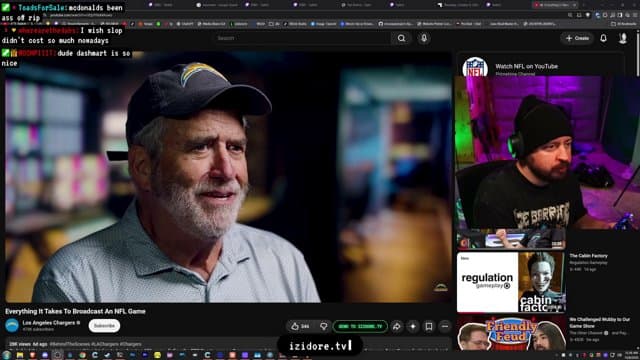
Task: Open the We Challenged Moist video title
Action: [600, 322]
